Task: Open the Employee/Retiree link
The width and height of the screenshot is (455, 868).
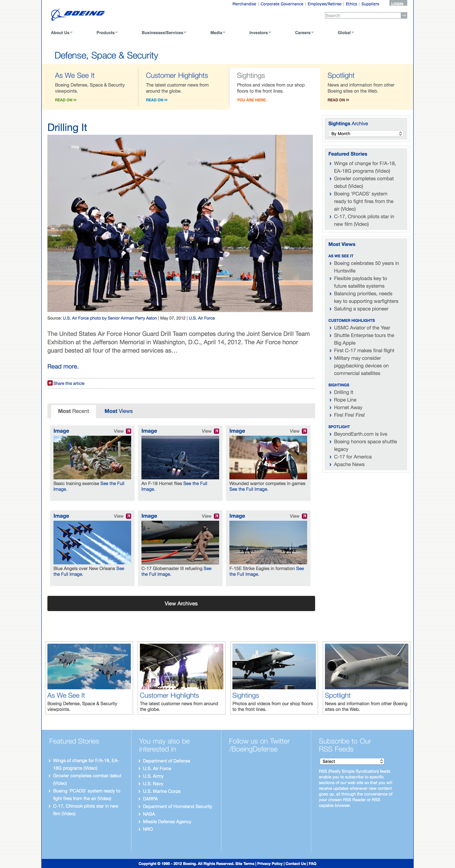Action: click(x=324, y=4)
